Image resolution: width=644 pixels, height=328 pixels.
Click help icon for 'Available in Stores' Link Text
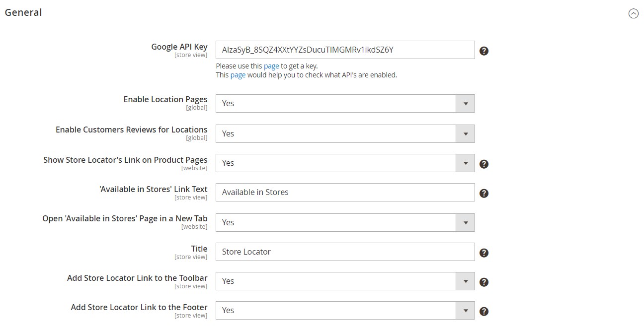[x=483, y=193]
